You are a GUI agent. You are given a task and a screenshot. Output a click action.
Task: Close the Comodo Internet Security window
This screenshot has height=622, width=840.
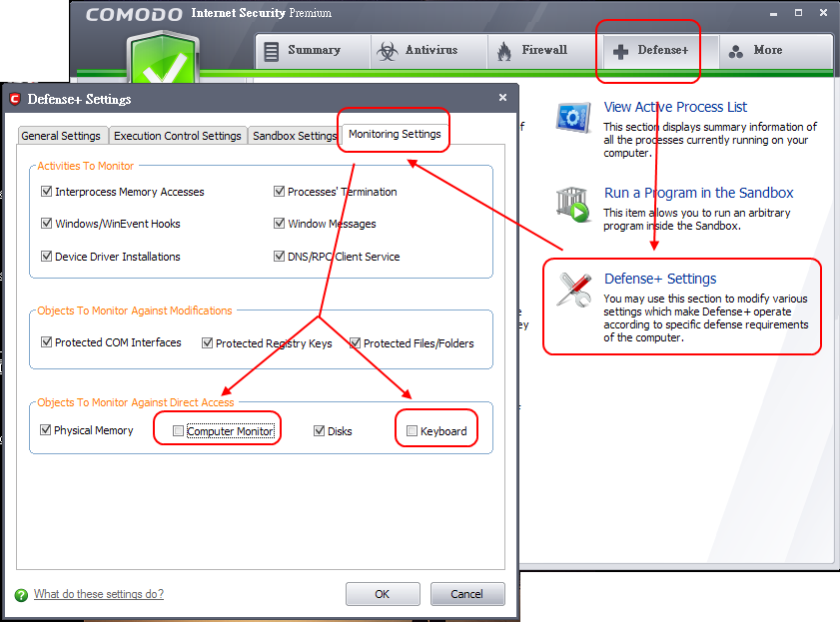point(823,13)
